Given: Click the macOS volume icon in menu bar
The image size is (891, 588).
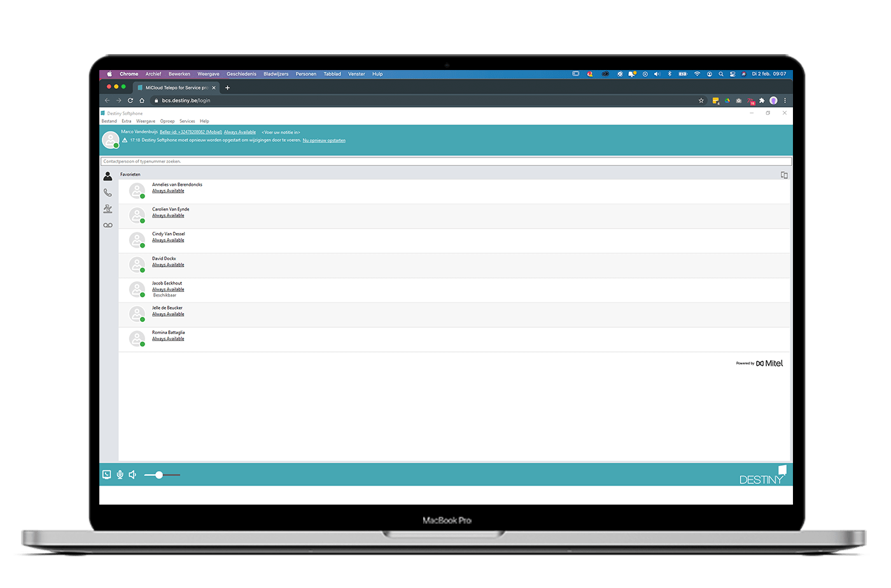Looking at the screenshot, I should (657, 74).
